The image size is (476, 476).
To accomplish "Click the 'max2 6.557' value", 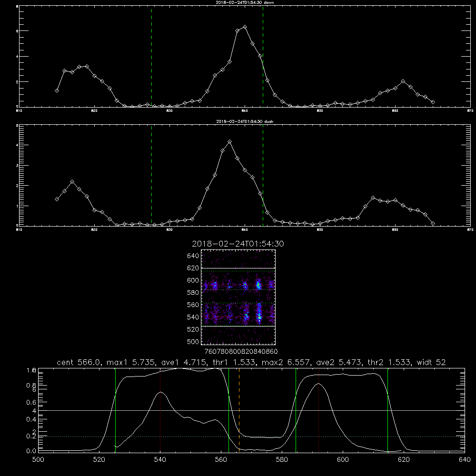I will (x=285, y=362).
